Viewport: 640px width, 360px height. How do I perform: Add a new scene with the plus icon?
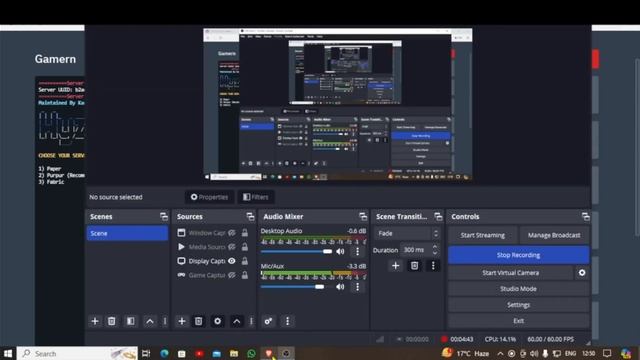coord(95,321)
